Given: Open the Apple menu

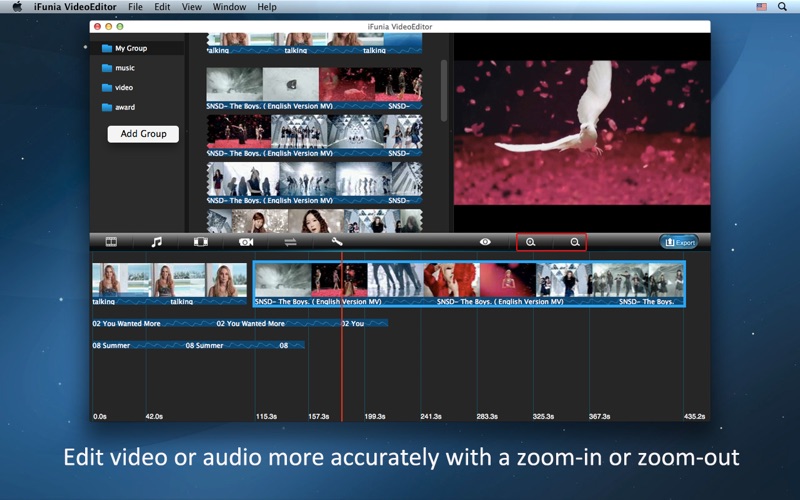Looking at the screenshot, I should (17, 7).
